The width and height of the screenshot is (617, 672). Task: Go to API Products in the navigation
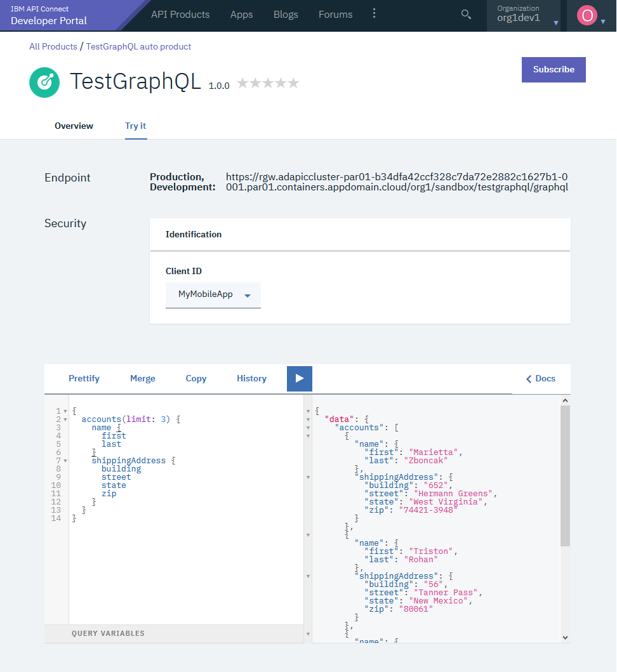coord(180,15)
